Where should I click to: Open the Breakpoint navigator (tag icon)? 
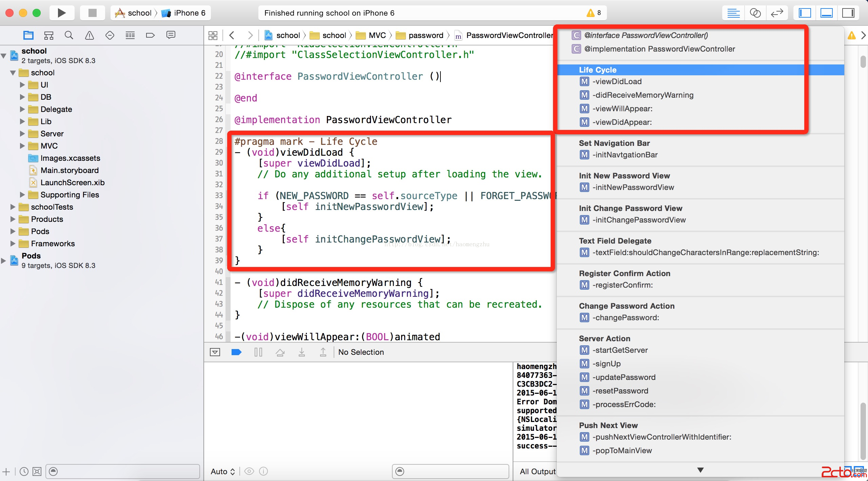pyautogui.click(x=150, y=35)
